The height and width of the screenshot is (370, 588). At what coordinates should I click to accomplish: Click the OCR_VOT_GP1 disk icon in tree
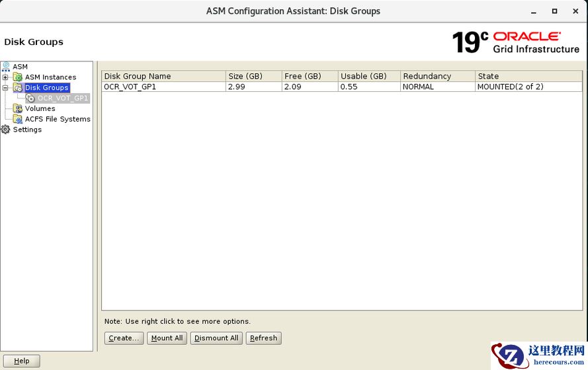tap(30, 98)
